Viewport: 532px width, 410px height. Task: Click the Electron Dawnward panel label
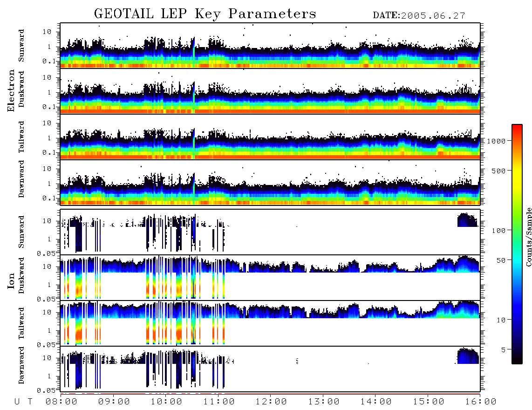coord(21,179)
